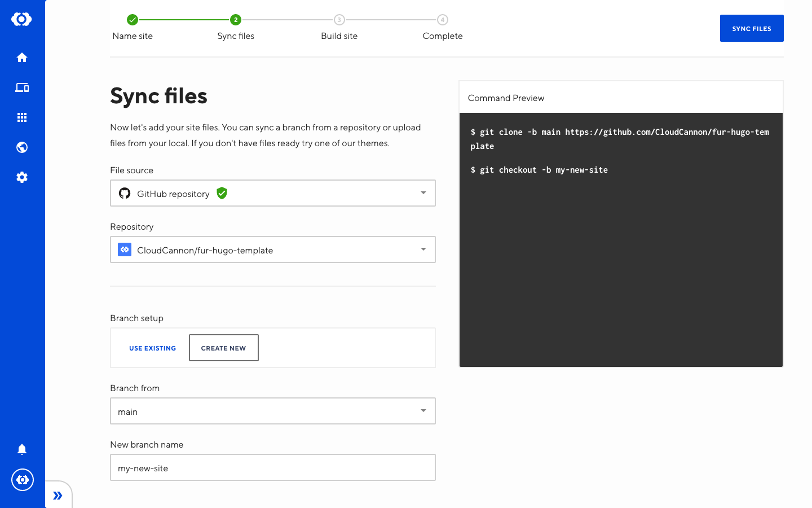Image resolution: width=812 pixels, height=508 pixels.
Task: Open the File source dropdown arrow
Action: (423, 193)
